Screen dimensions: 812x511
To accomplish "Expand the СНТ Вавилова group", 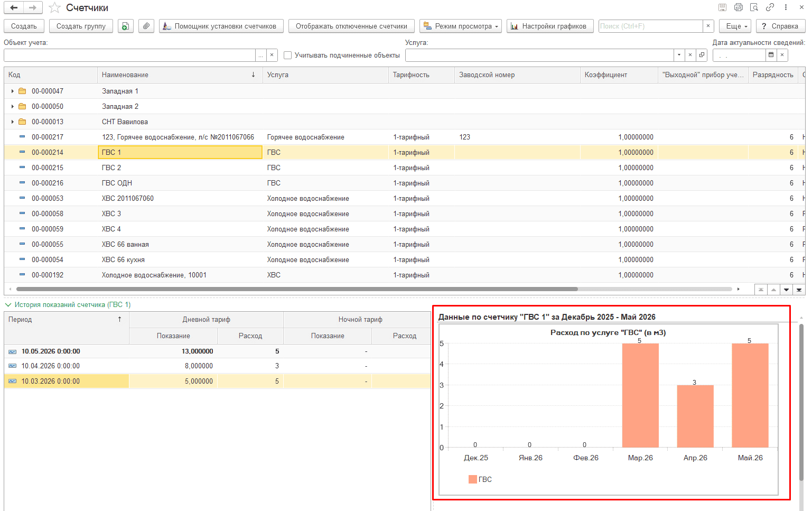I will pos(13,122).
